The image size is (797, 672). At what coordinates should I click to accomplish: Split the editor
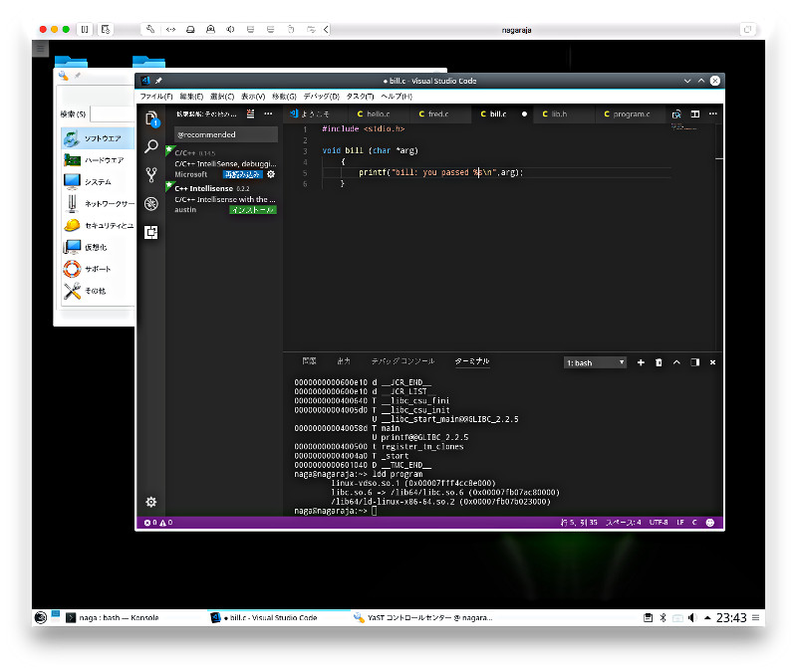coord(695,113)
